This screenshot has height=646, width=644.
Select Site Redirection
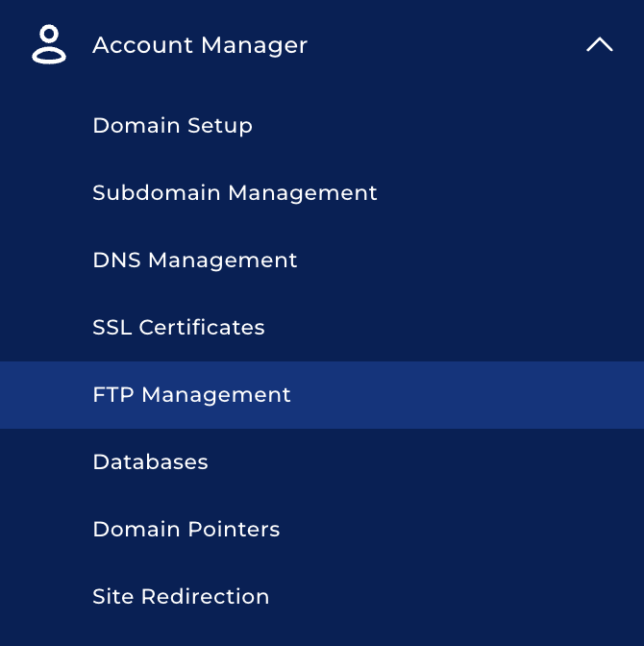[181, 597]
